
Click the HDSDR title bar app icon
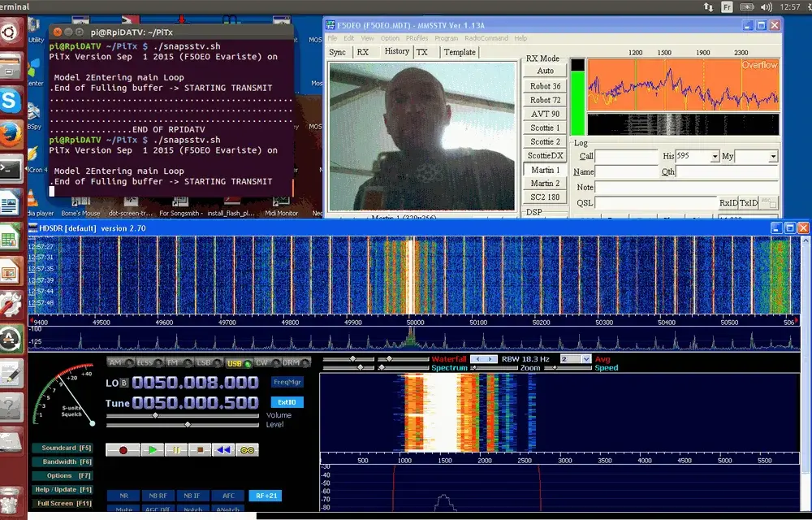pos(33,227)
